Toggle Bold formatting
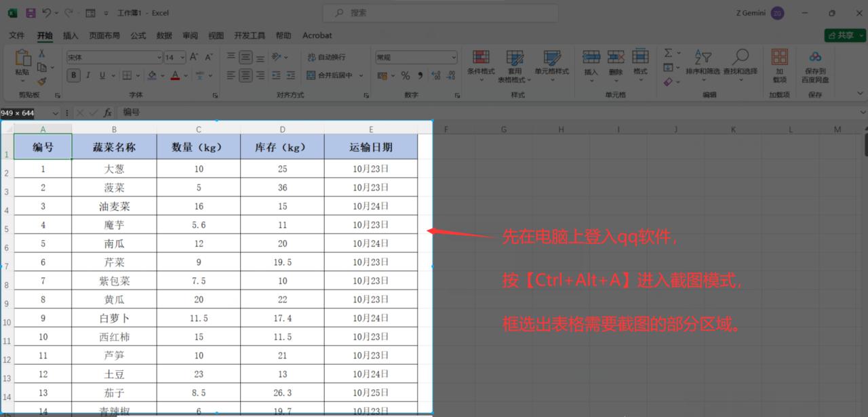Image resolution: width=868 pixels, height=417 pixels. click(73, 75)
